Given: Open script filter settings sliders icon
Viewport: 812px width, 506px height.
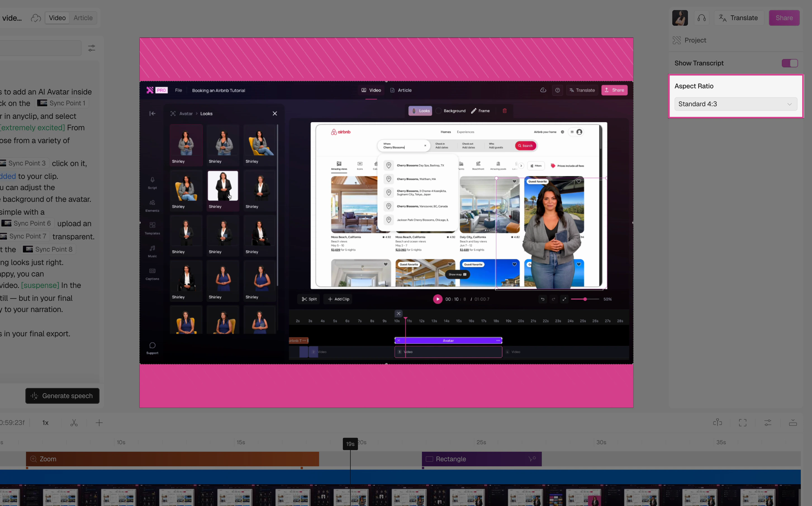Looking at the screenshot, I should pyautogui.click(x=92, y=48).
